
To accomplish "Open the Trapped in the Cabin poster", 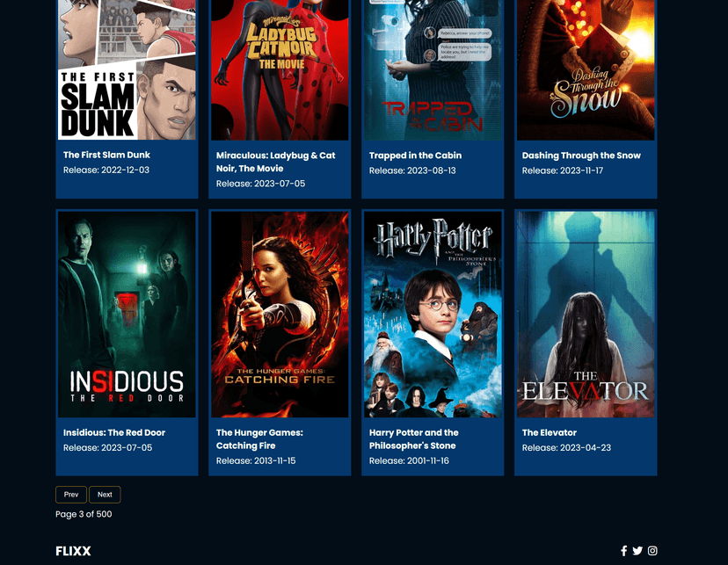I will [433, 70].
